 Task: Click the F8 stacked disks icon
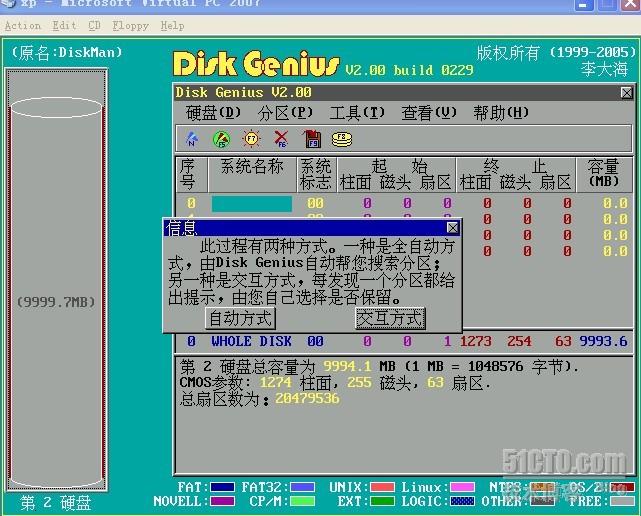pyautogui.click(x=342, y=139)
